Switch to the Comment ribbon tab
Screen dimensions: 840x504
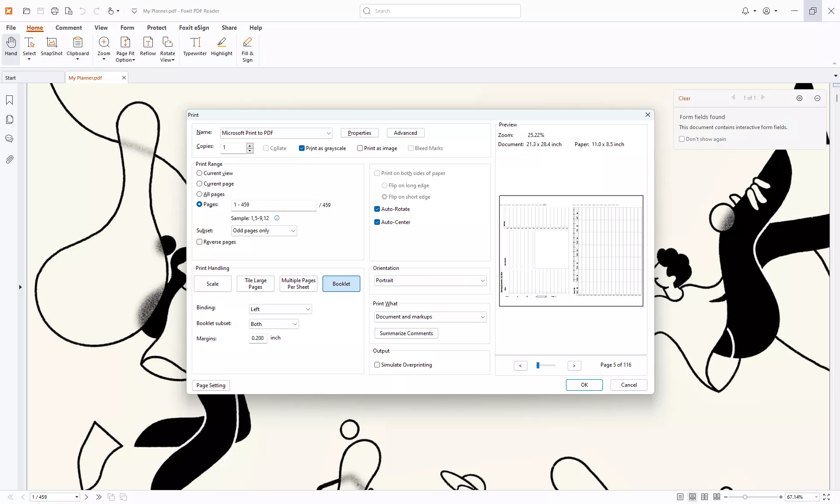[x=68, y=28]
